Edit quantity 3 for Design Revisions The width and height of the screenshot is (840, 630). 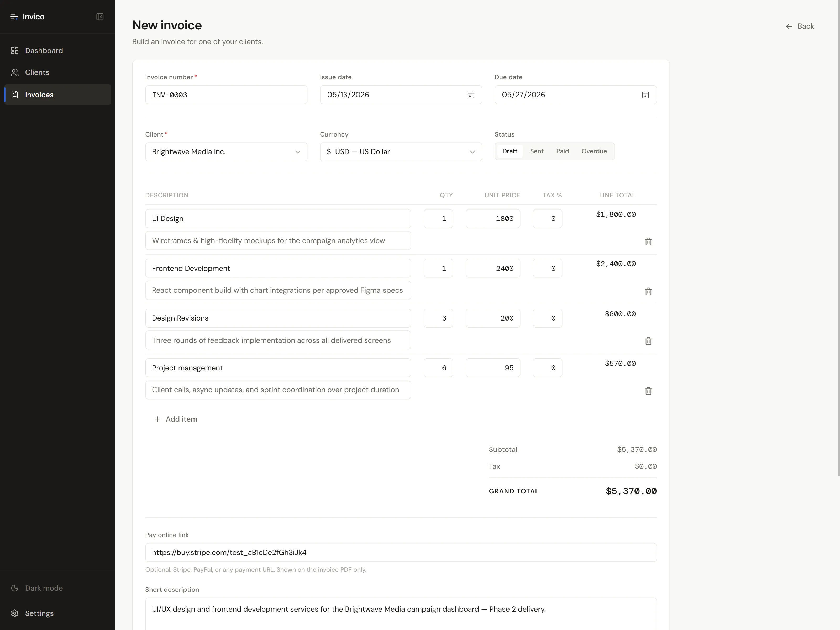(x=438, y=318)
